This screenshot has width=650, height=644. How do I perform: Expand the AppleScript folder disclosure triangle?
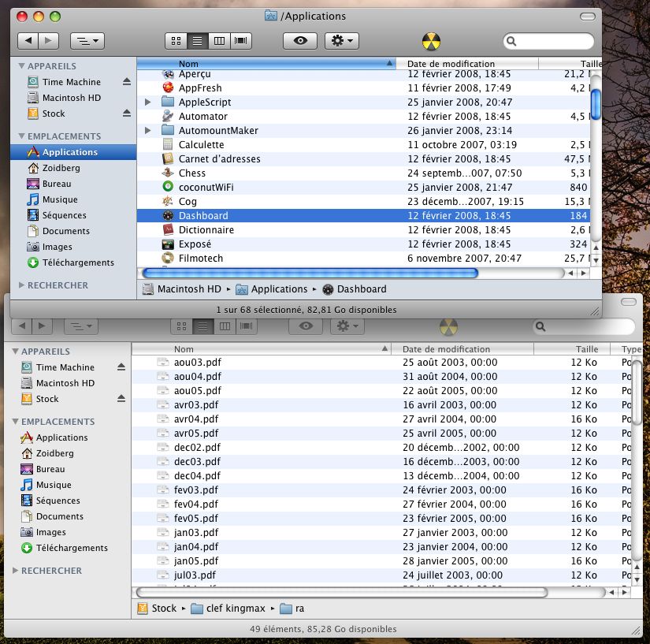(147, 102)
